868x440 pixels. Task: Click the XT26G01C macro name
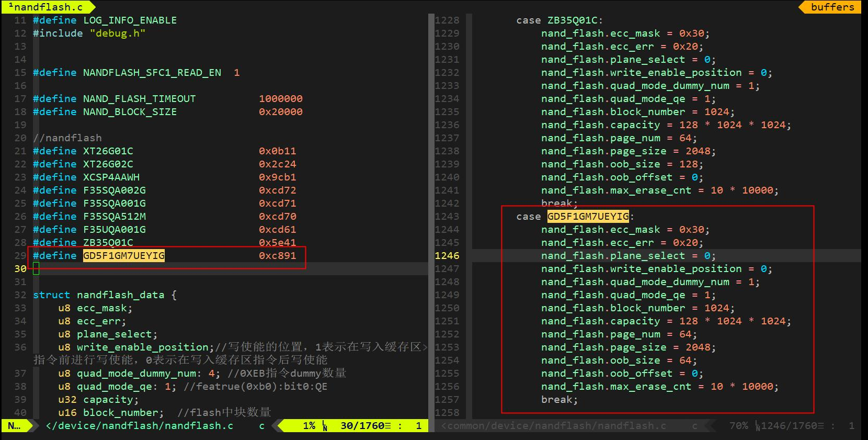point(108,151)
